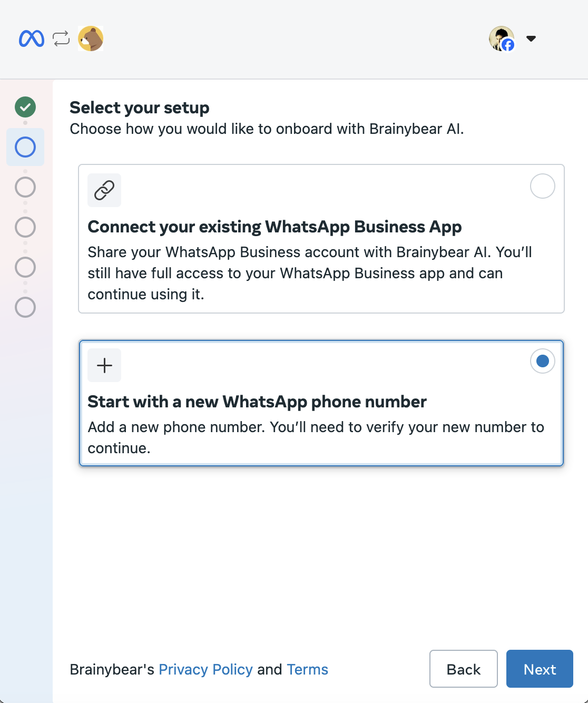This screenshot has height=703, width=588.
Task: Click the completed green checkmark step
Action: point(25,107)
